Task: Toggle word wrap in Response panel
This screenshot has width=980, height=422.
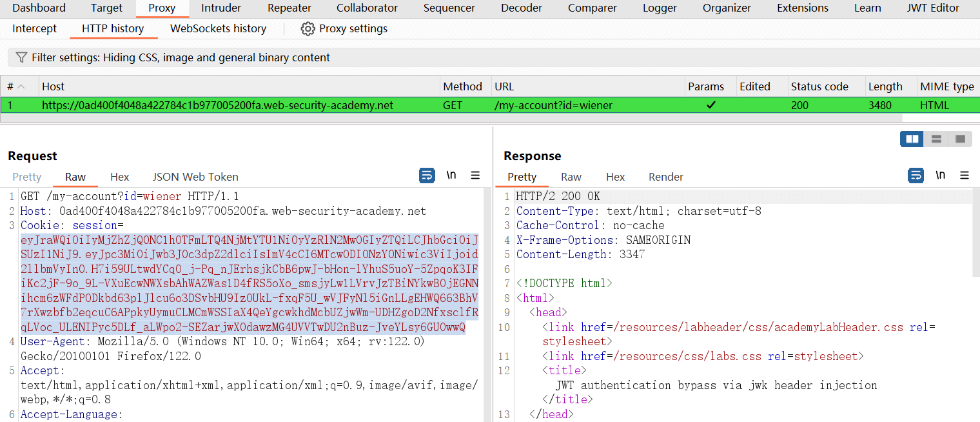Action: [x=916, y=176]
